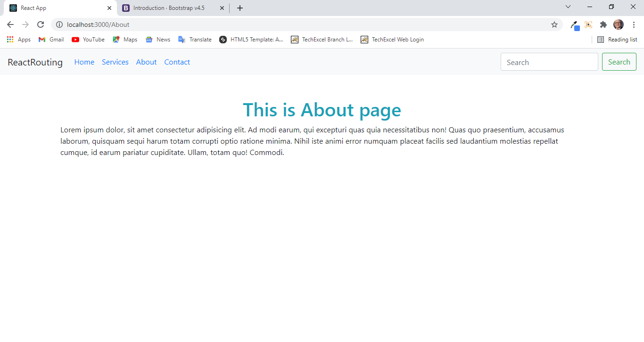Open the YouTube bookmark
Viewport: 644px width, 342px height.
click(88, 40)
